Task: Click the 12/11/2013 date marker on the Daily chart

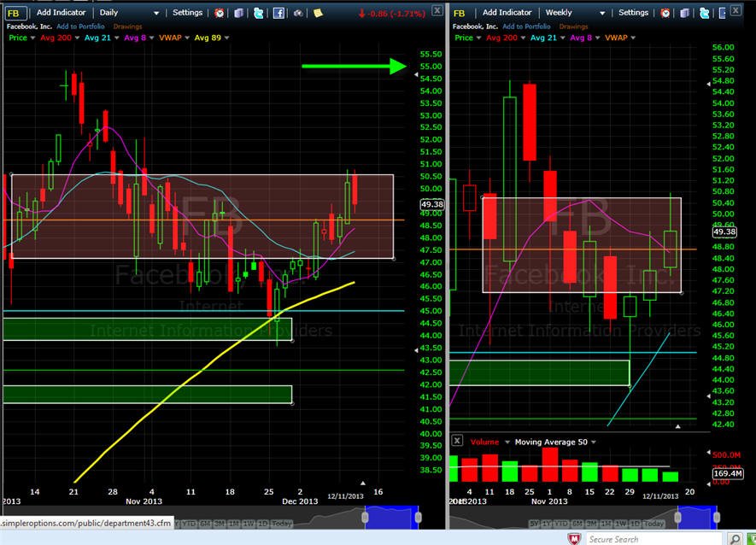Action: [346, 496]
